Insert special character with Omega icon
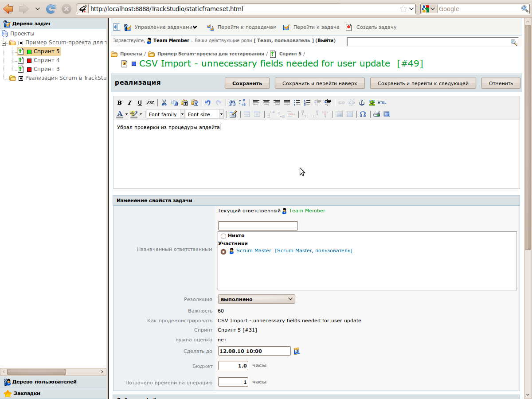The width and height of the screenshot is (532, 399). [x=363, y=114]
